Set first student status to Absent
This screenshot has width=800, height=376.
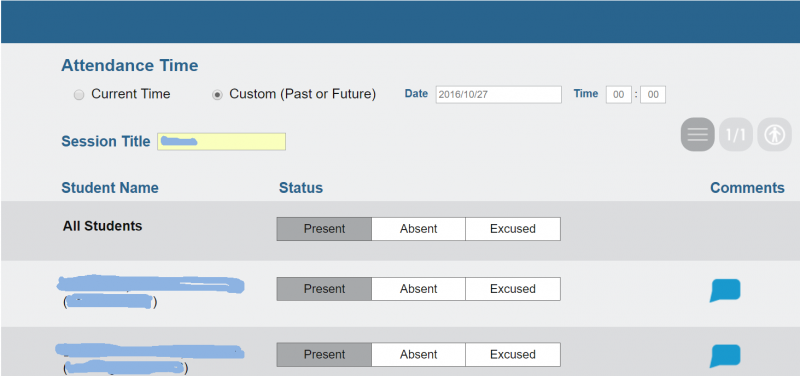pos(418,289)
